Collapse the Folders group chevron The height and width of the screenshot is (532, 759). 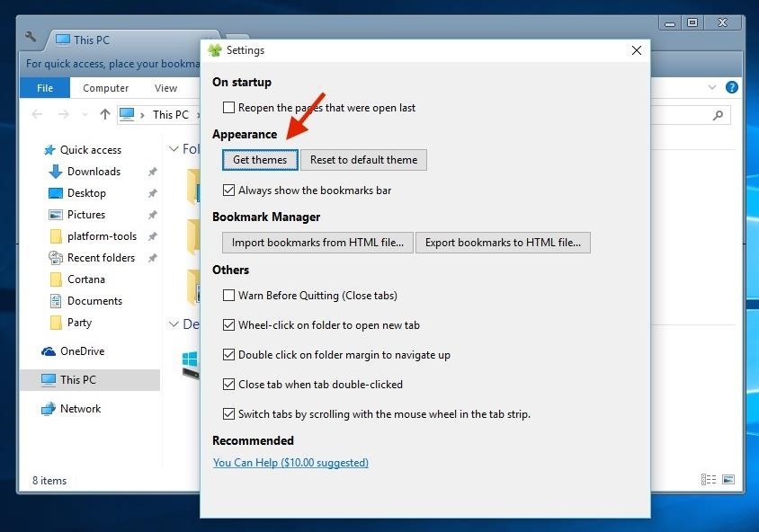[174, 149]
